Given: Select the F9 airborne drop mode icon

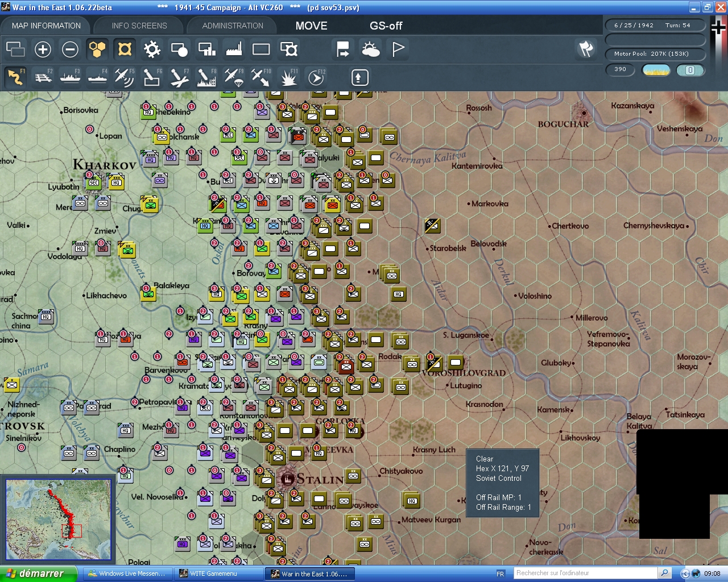Looking at the screenshot, I should pos(234,77).
